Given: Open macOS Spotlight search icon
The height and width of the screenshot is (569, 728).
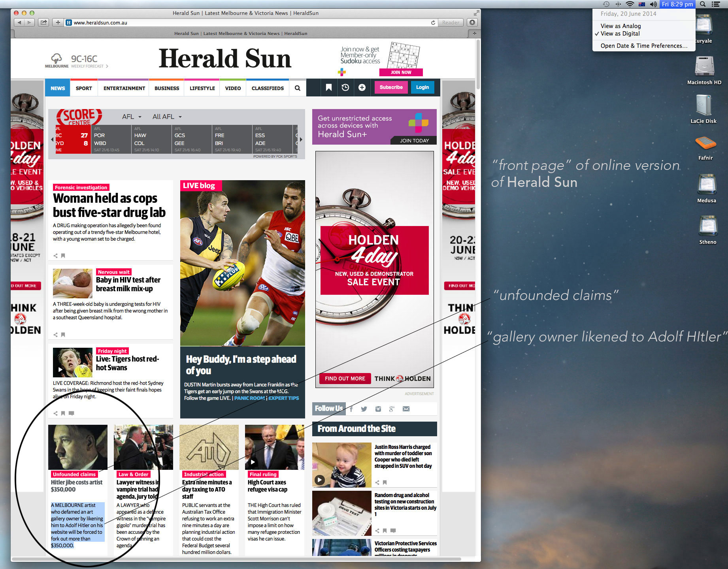Looking at the screenshot, I should [x=703, y=4].
